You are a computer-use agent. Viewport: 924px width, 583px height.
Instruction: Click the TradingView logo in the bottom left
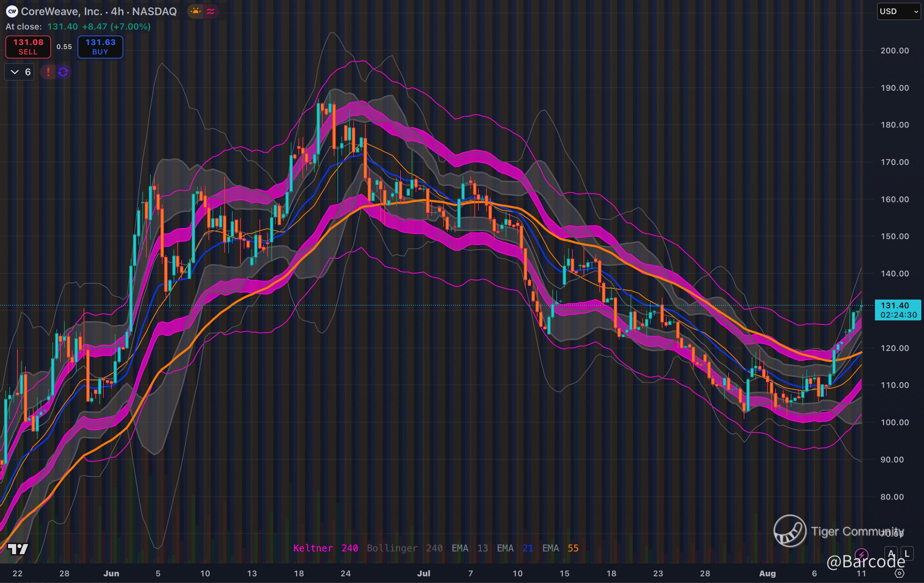[18, 549]
